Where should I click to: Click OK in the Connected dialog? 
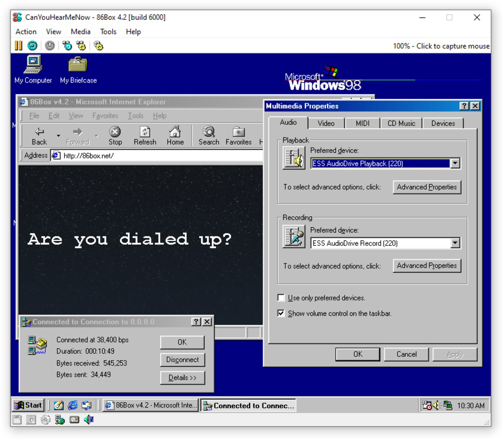coord(182,342)
